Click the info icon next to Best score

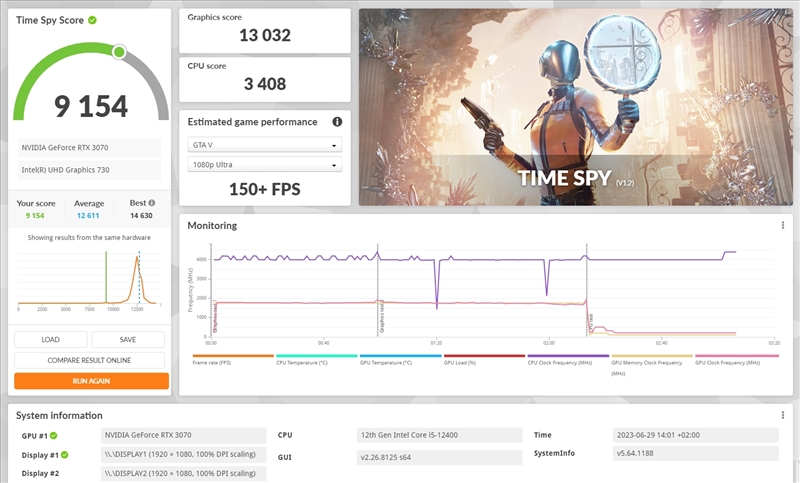pos(152,203)
